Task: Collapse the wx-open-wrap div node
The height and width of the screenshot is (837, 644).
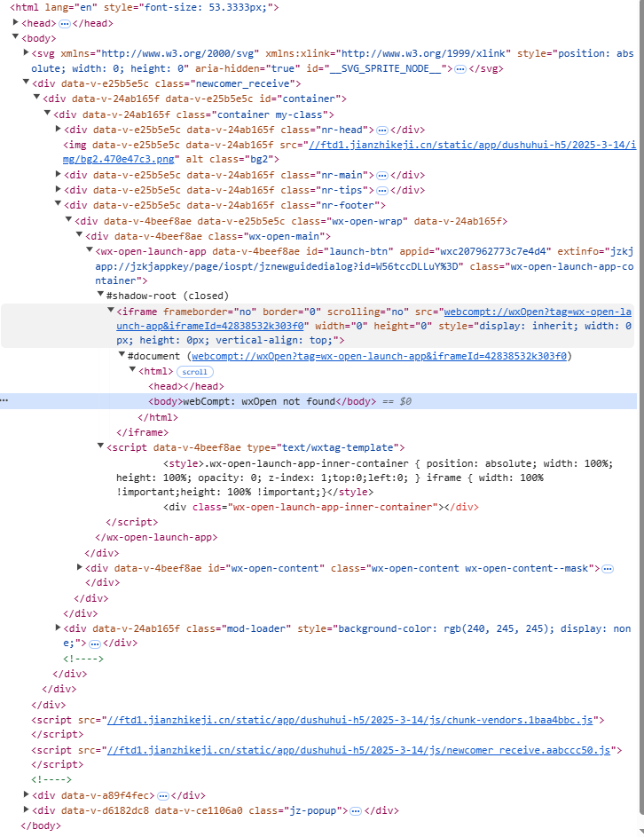Action: pos(69,219)
